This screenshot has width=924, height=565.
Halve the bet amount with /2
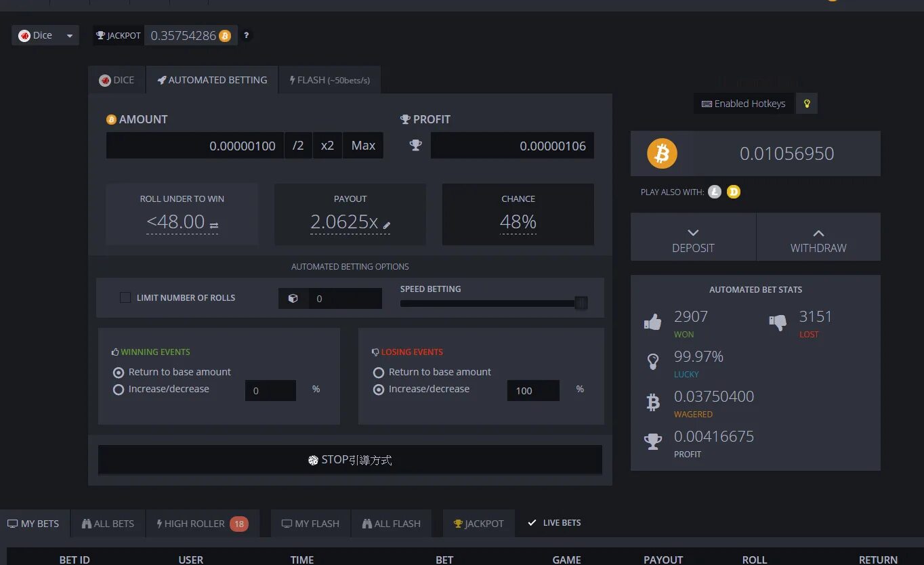click(298, 146)
